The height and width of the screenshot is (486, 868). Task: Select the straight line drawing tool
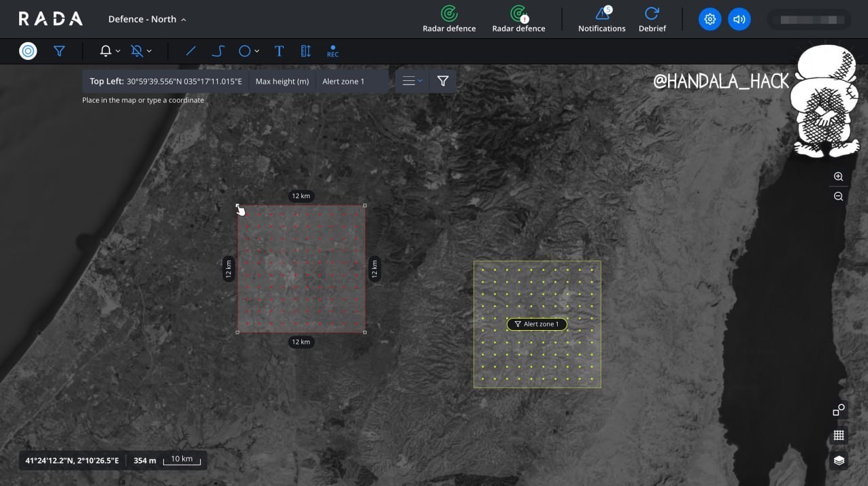pyautogui.click(x=190, y=51)
